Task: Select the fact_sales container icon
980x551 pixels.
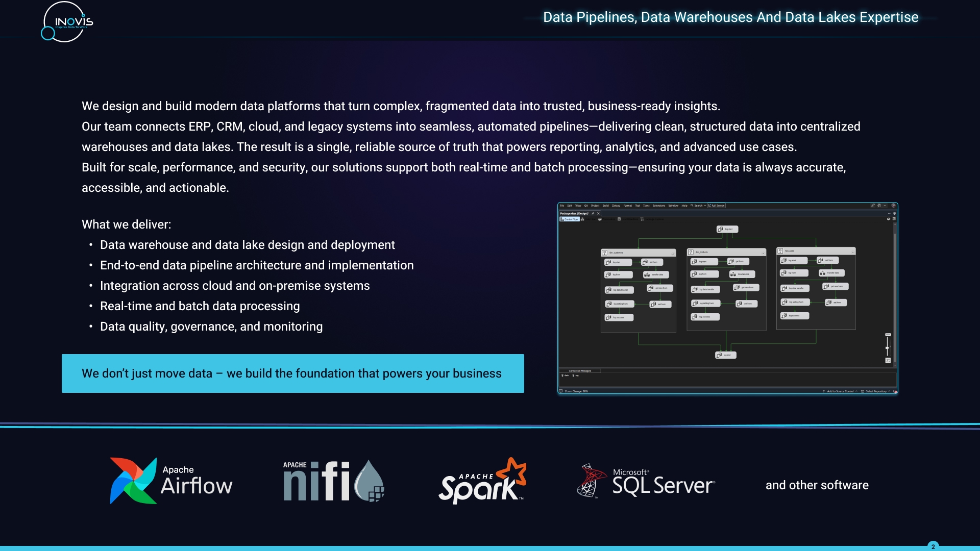Action: click(x=780, y=251)
